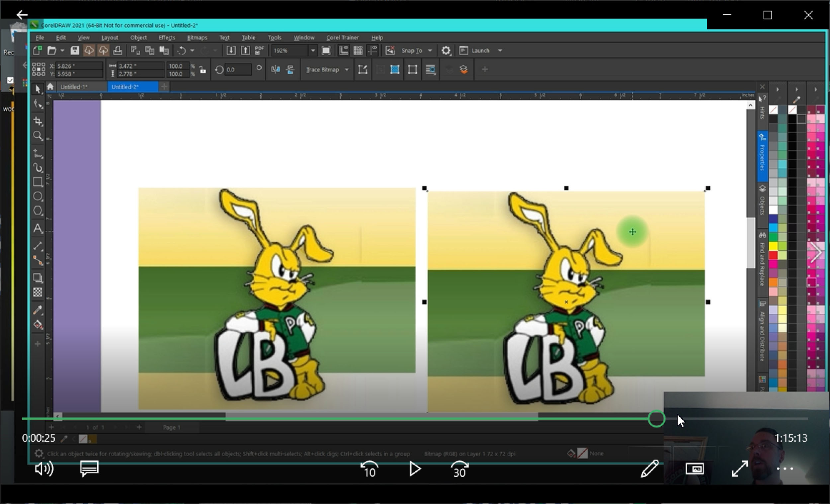Select the Rectangle tool
830x504 pixels.
tap(38, 182)
